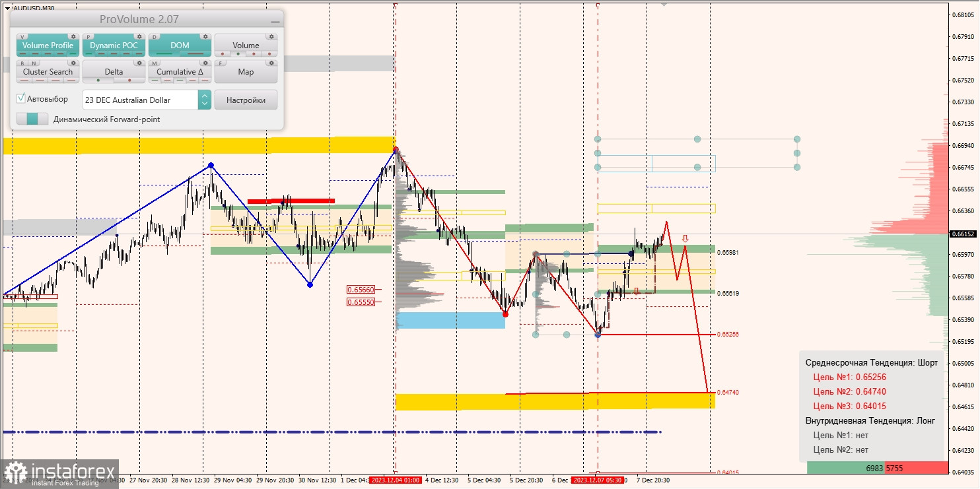
Task: Select green-dot segment under Volume
Action: pos(238,53)
